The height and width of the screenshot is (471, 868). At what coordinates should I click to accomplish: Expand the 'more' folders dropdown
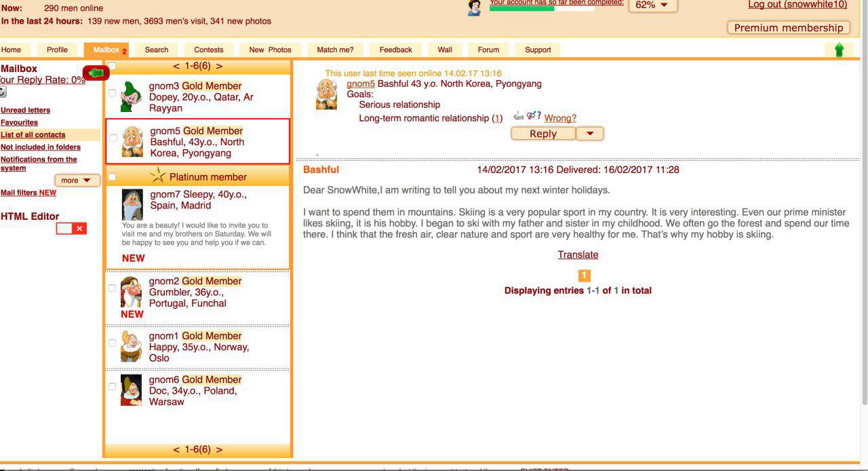point(77,181)
